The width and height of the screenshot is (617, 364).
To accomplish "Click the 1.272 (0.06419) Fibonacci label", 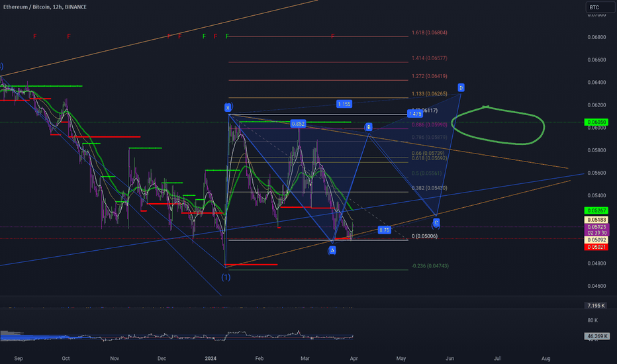I will pyautogui.click(x=429, y=76).
